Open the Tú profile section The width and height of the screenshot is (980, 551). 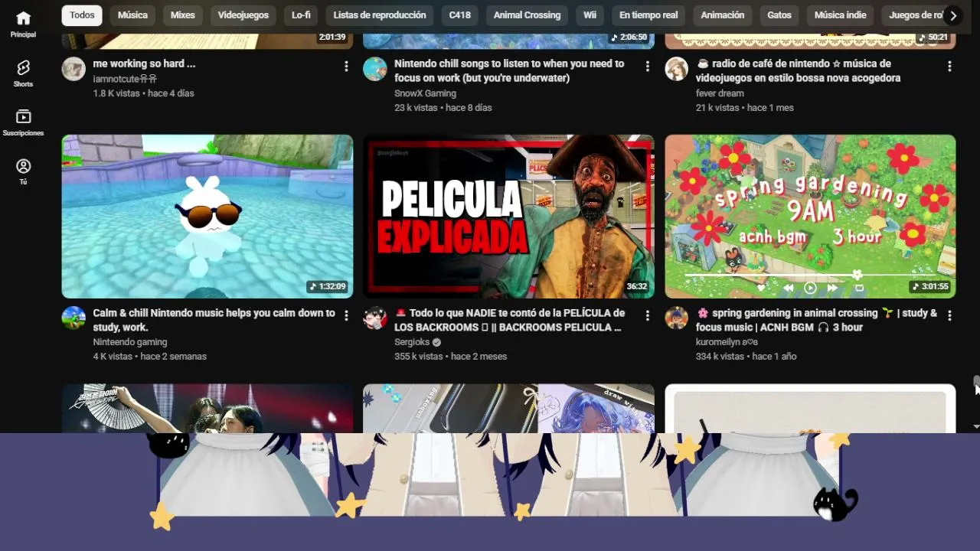pyautogui.click(x=23, y=171)
